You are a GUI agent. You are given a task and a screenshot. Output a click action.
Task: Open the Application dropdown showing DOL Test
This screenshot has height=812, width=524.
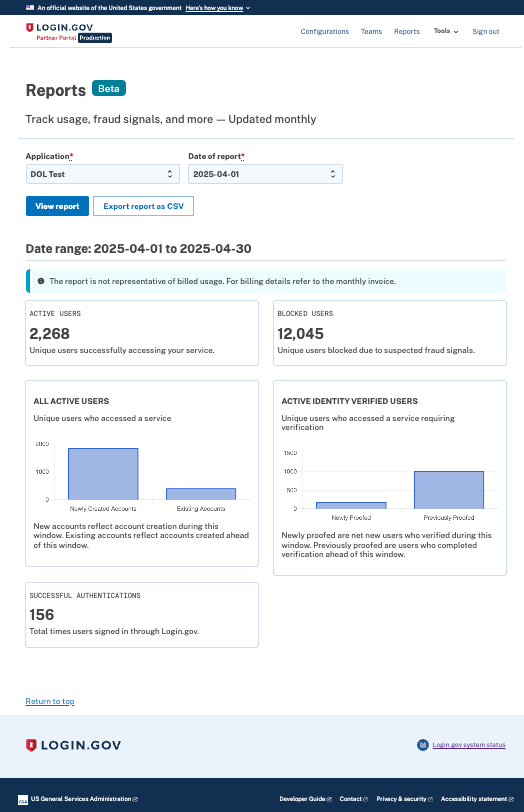(x=103, y=174)
